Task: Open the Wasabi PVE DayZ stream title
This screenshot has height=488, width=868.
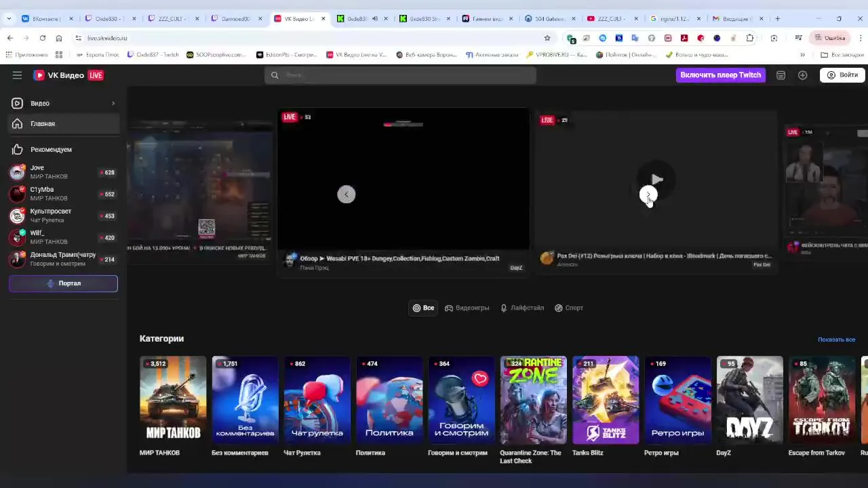Action: pos(399,258)
